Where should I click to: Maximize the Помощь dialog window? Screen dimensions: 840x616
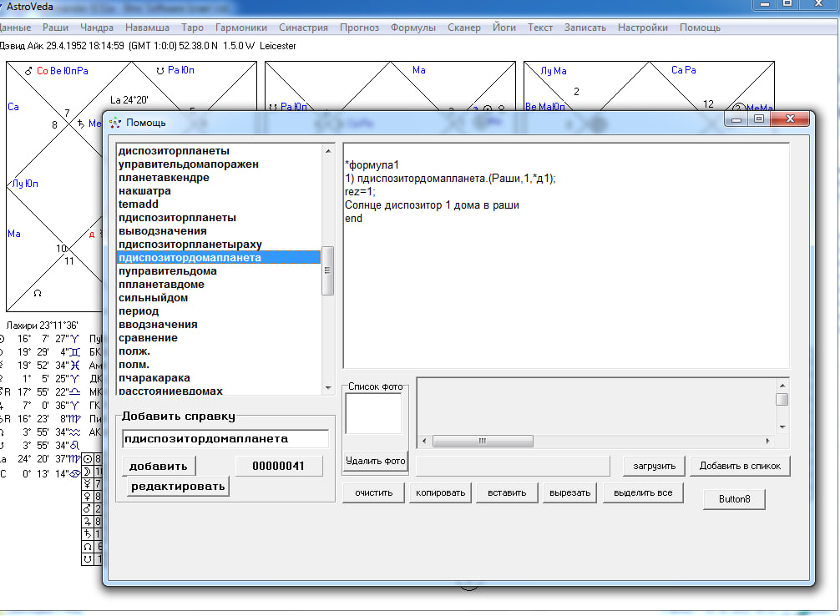[x=758, y=119]
